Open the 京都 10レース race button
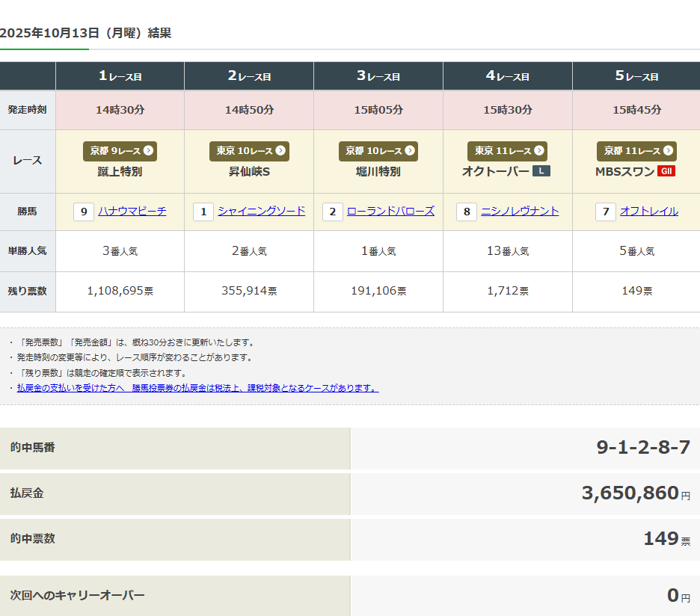Viewport: 700px width, 616px height. click(378, 151)
